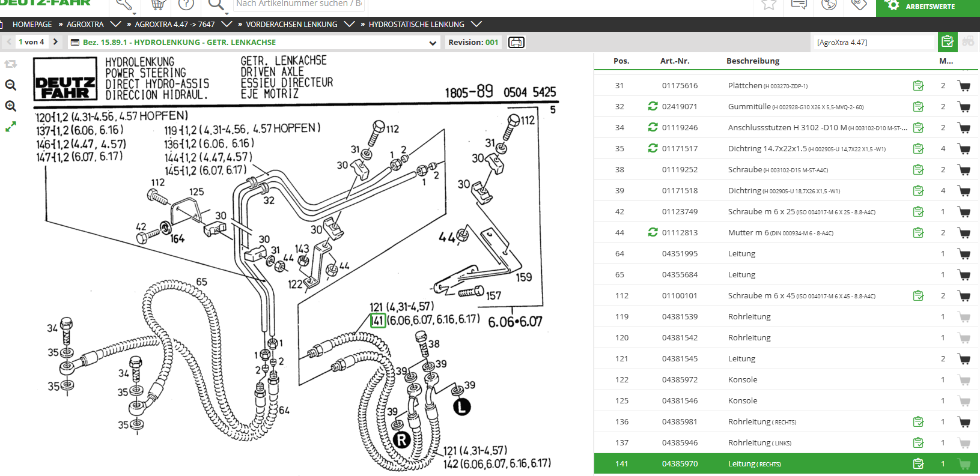Click the zoom in magnifier icon
Image resolution: width=980 pixels, height=476 pixels.
coord(10,106)
